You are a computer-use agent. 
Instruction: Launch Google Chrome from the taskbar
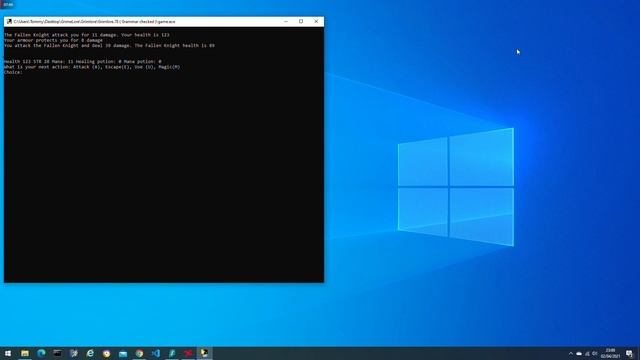click(x=139, y=353)
